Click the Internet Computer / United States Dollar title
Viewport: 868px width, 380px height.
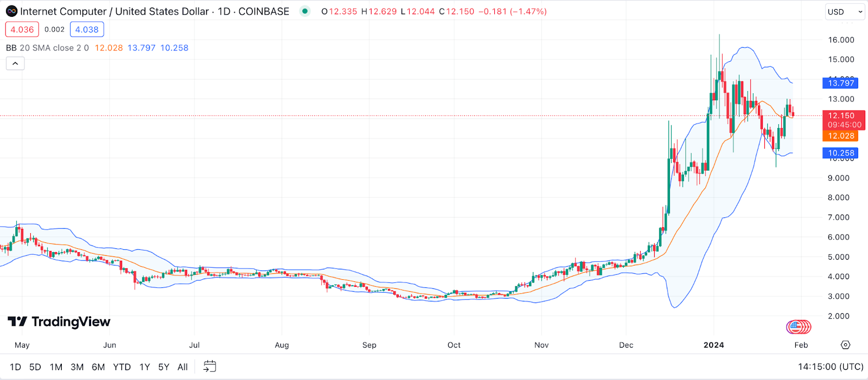[114, 11]
